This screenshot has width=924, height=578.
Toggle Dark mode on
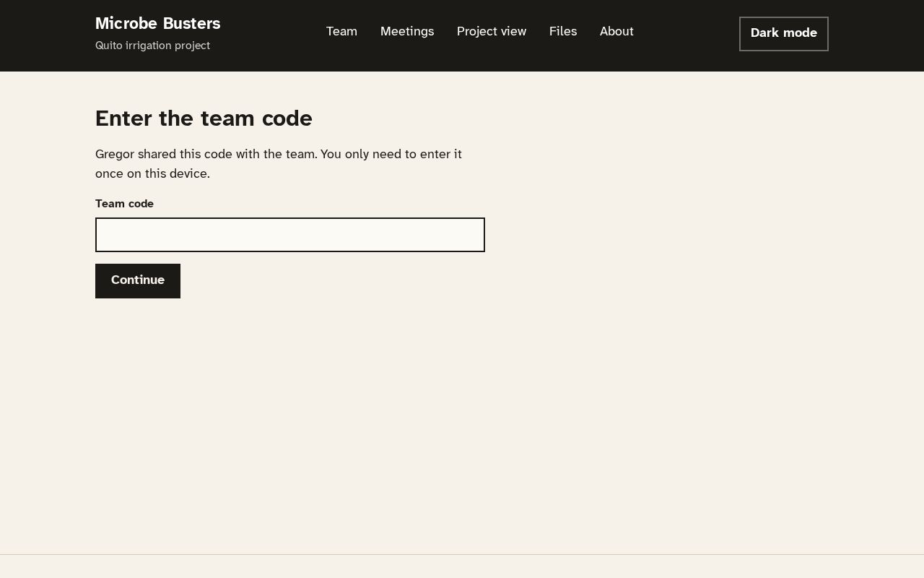783,34
